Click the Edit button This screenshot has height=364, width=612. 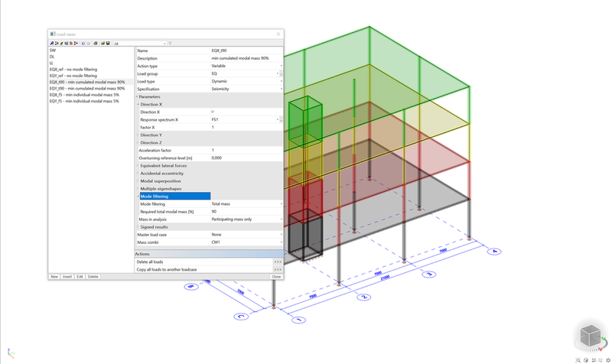(x=80, y=277)
